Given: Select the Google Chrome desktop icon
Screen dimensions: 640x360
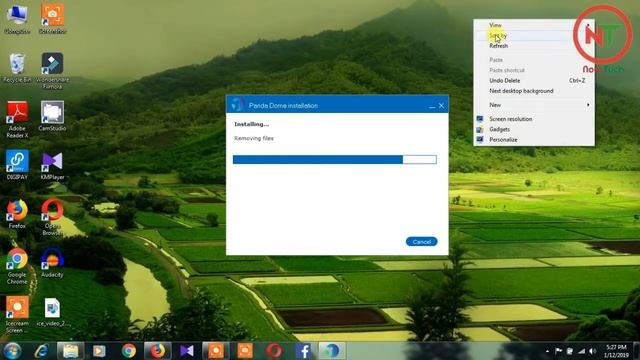Looking at the screenshot, I should [x=17, y=266].
